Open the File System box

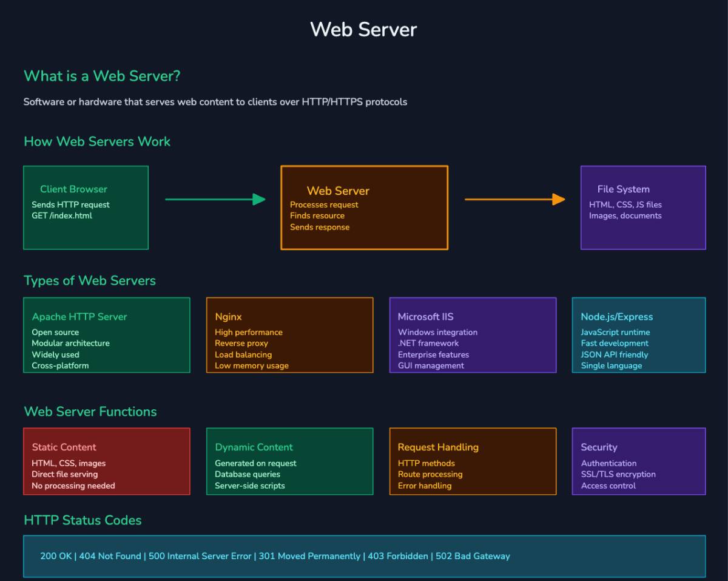point(643,207)
